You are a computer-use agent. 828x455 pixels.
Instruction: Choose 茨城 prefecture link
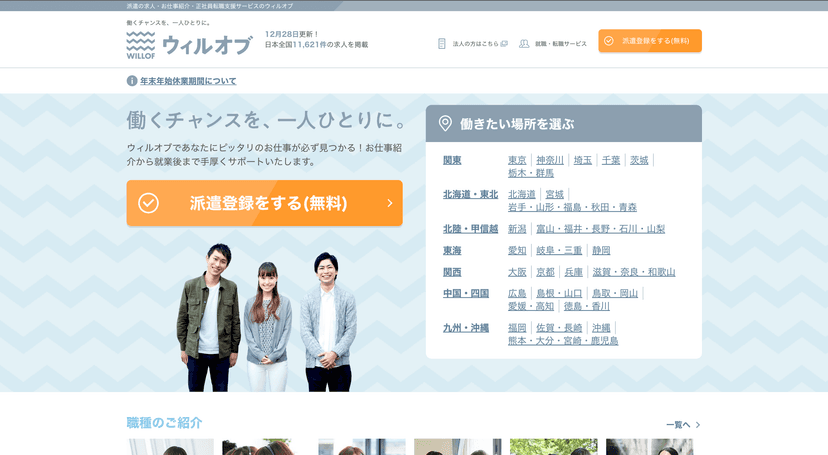(x=639, y=160)
